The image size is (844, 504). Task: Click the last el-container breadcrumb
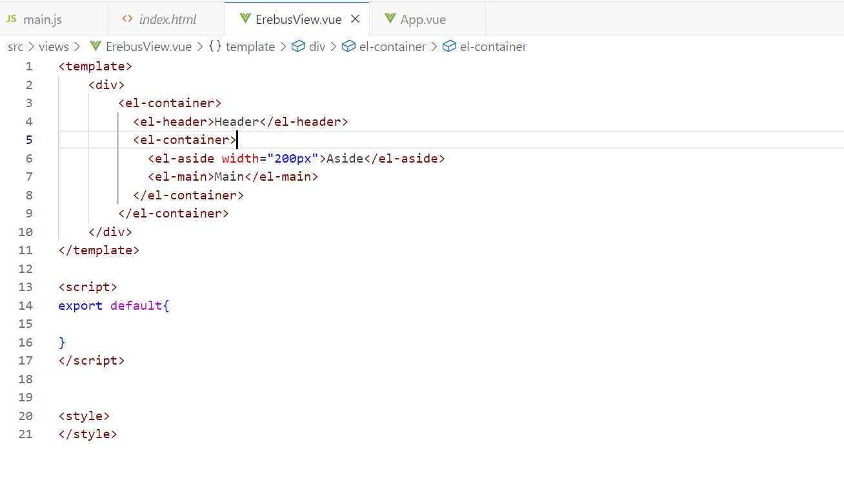coord(493,47)
